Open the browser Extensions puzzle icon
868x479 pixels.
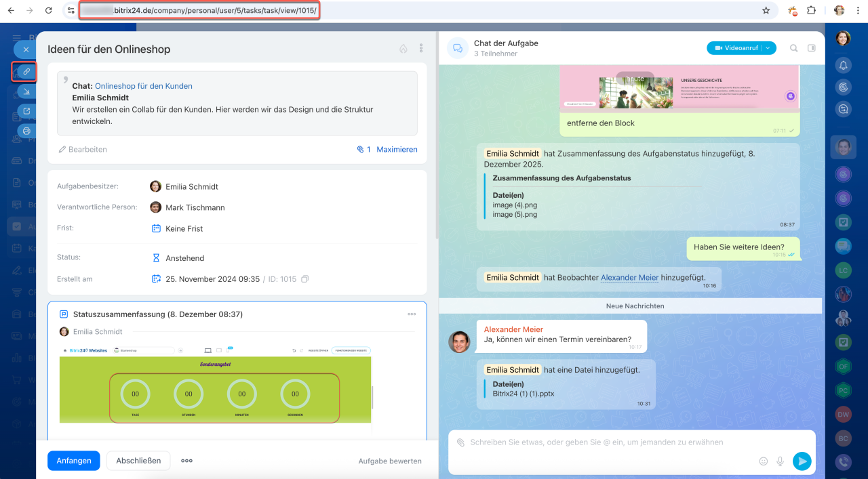[811, 10]
